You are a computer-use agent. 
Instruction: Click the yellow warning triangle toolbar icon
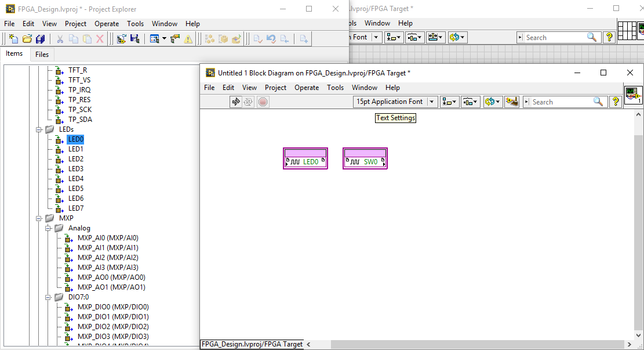[188, 39]
